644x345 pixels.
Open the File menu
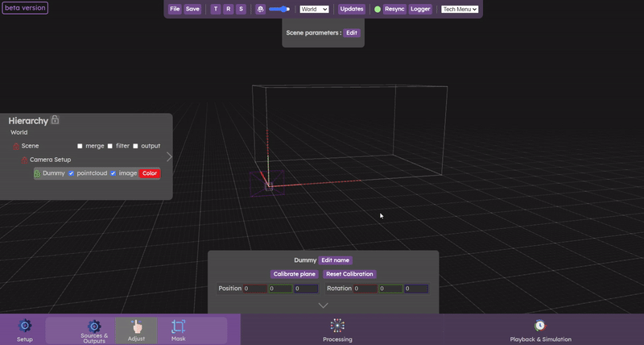tap(175, 9)
